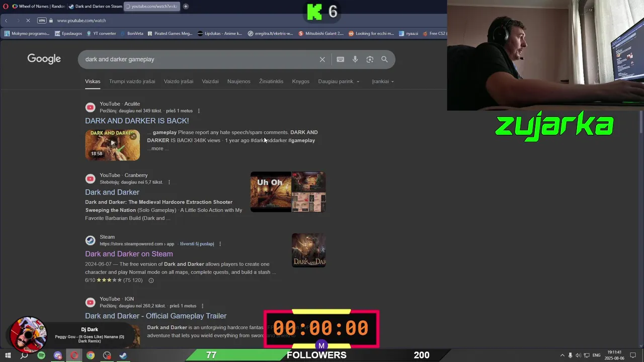Viewport: 644px width, 362px height.
Task: Start voice search with the microphone icon
Action: (x=355, y=59)
